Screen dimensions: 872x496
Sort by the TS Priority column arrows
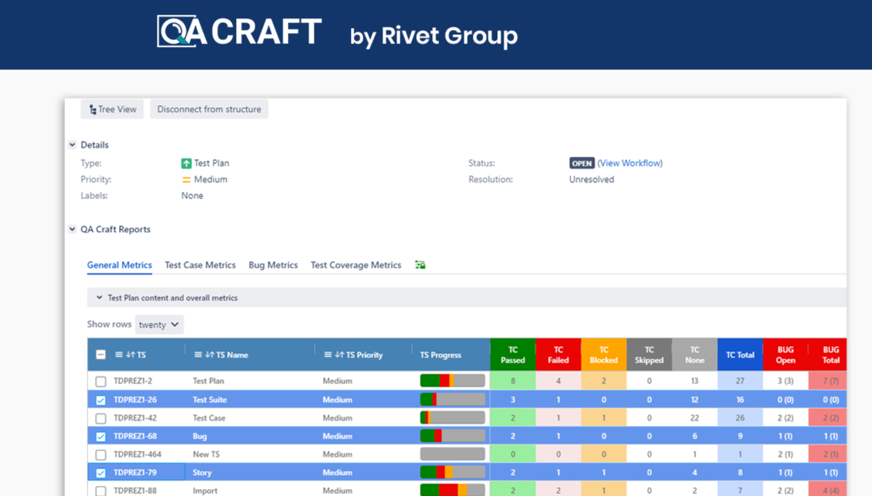tap(339, 355)
